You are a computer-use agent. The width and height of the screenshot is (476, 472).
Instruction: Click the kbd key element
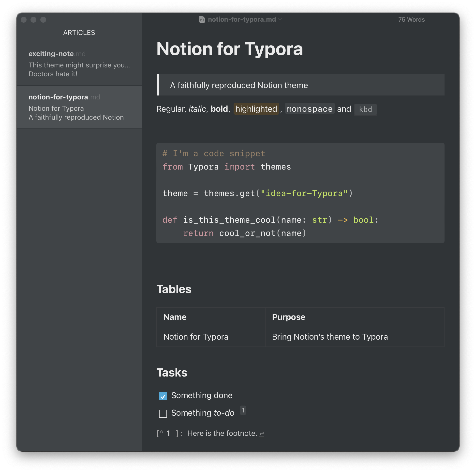pyautogui.click(x=365, y=109)
